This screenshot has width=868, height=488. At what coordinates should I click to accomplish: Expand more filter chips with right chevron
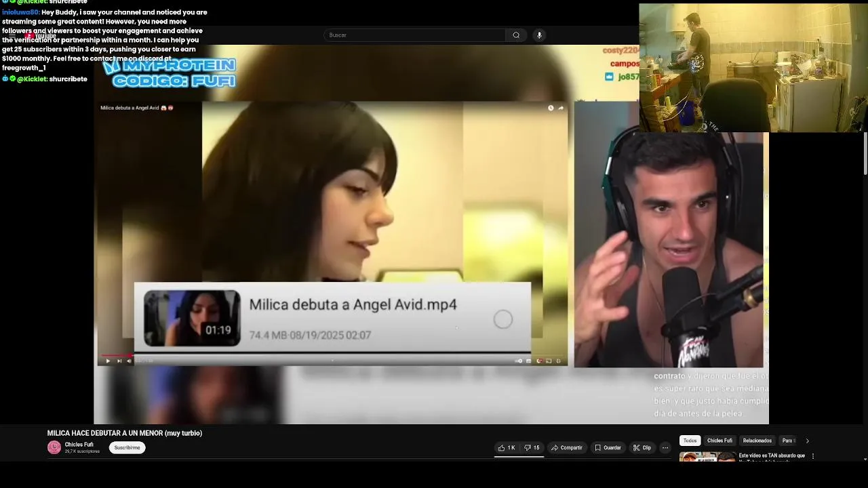pos(807,441)
